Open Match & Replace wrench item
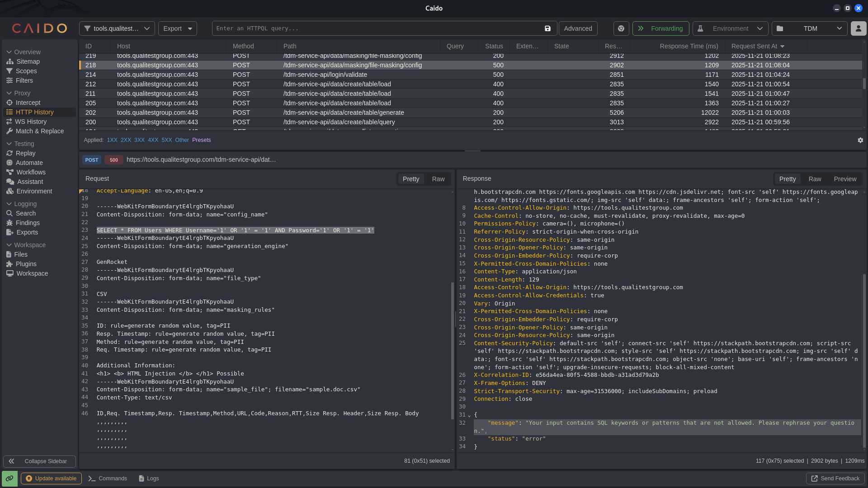Image resolution: width=868 pixels, height=488 pixels. 39,131
